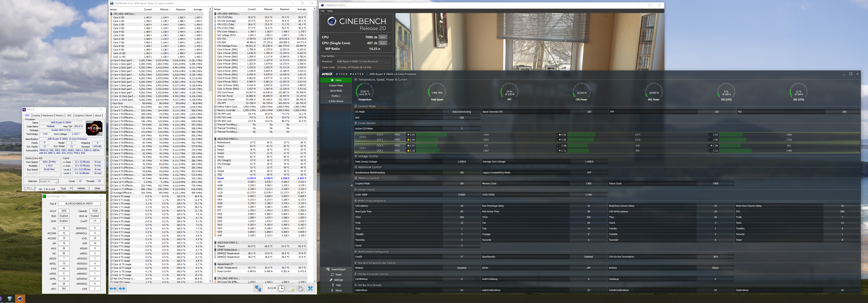Collapse Temperature, Speed, Power & Current section

point(356,80)
